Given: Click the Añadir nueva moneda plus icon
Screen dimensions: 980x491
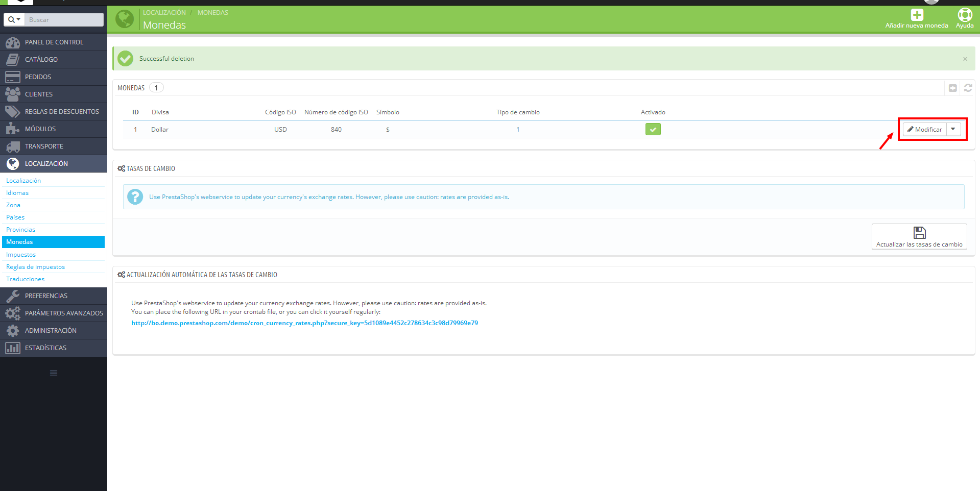Looking at the screenshot, I should pos(917,14).
